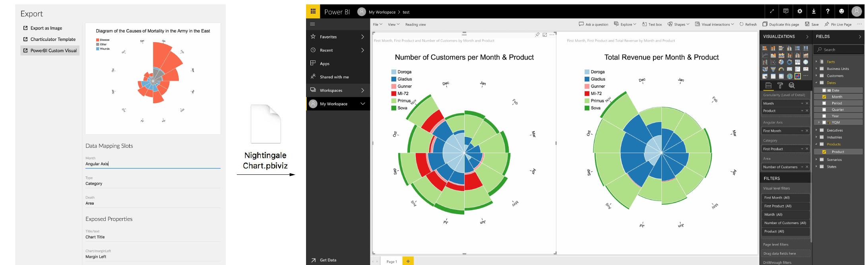Screen dimensions: 868x265
Task: Uncheck the Month field checkbox
Action: (824, 97)
